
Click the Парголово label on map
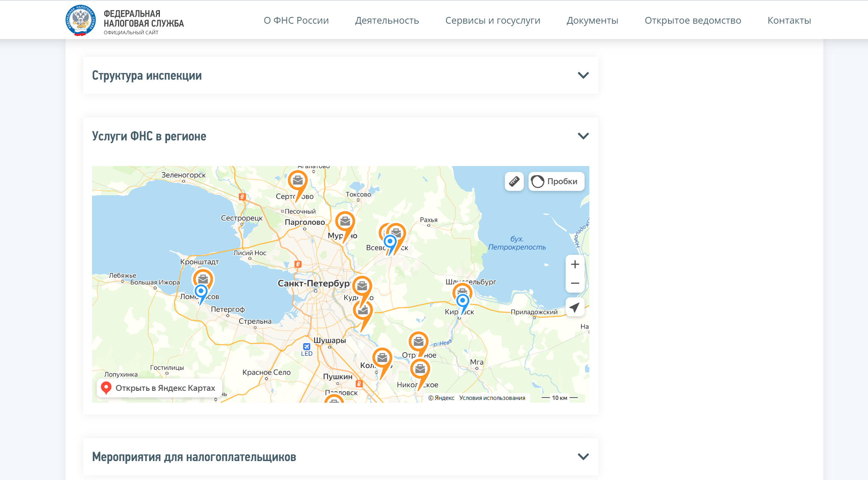pyautogui.click(x=305, y=222)
